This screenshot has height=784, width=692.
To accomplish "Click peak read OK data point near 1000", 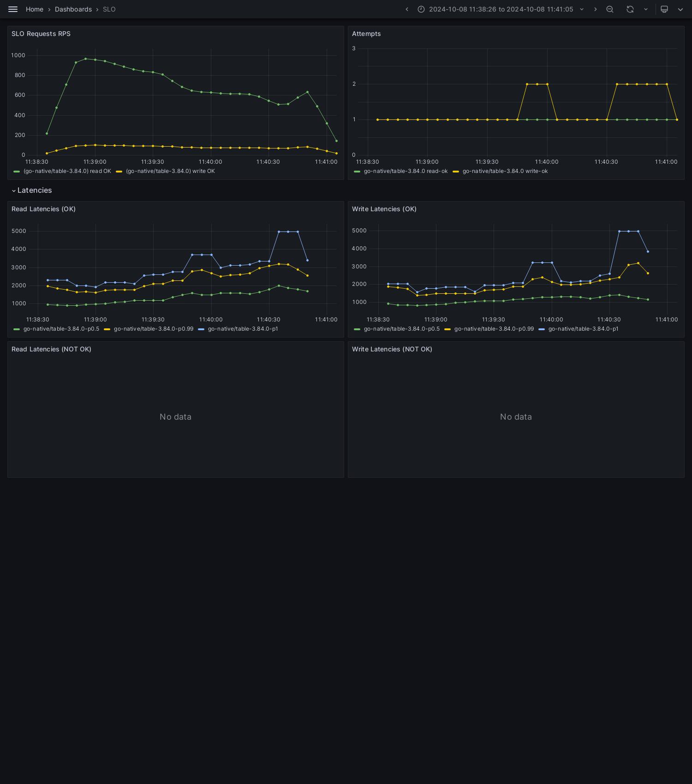I will (85, 59).
